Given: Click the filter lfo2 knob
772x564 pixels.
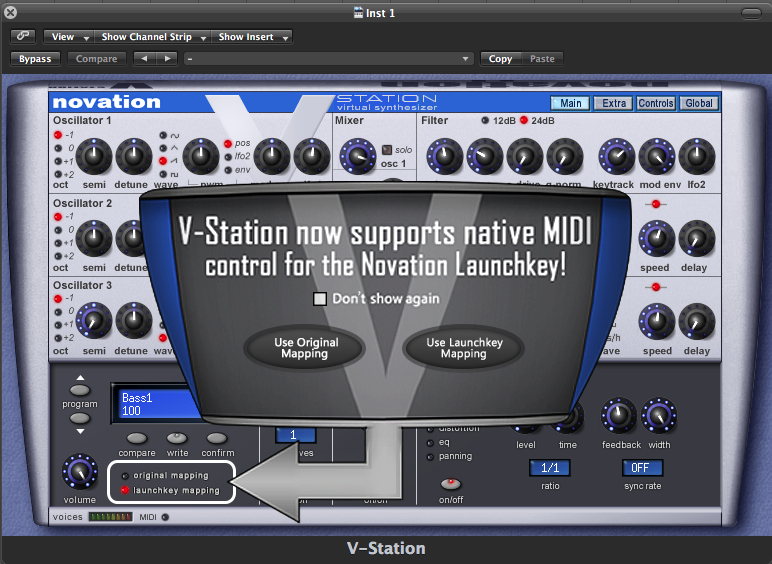Looking at the screenshot, I should tap(697, 157).
